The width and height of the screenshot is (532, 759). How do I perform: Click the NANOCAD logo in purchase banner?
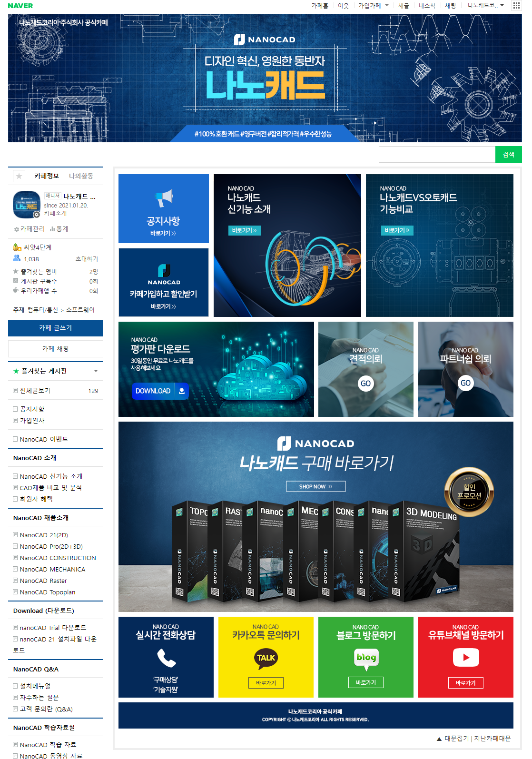pos(316,444)
